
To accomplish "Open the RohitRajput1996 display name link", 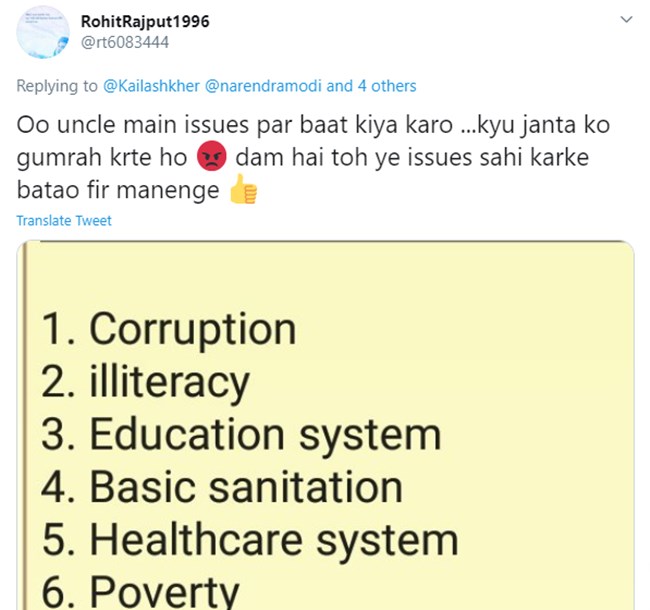I will [145, 22].
